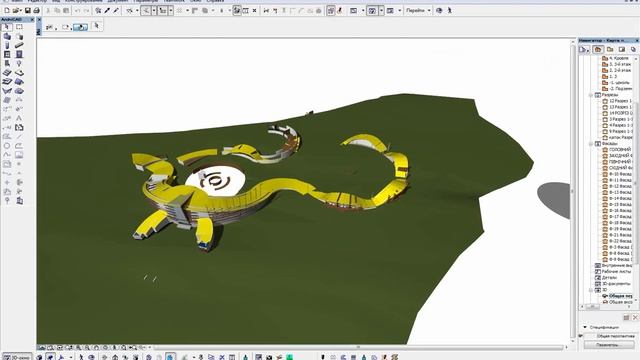
Task: Toggle the 3D window button in the bottom bar
Action: tap(18, 357)
